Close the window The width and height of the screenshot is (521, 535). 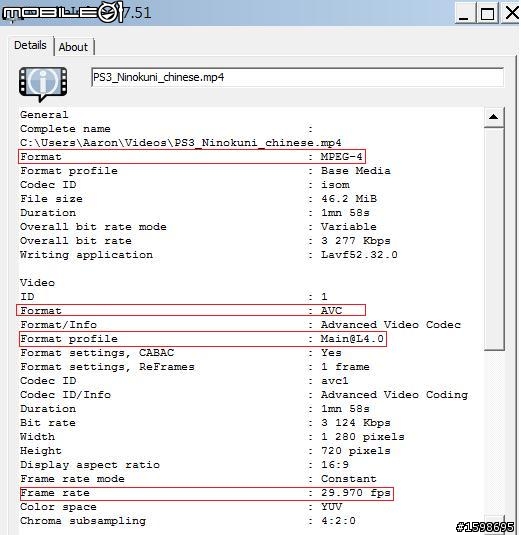point(511,13)
